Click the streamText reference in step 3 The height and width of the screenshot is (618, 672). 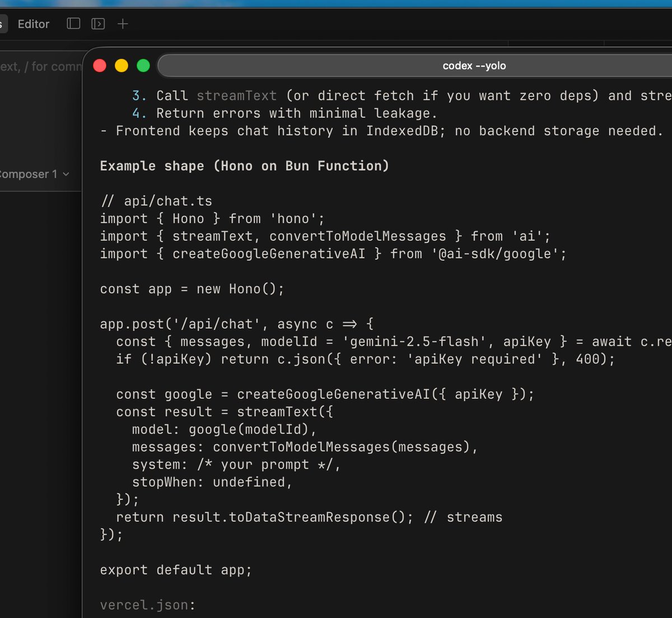coord(236,95)
